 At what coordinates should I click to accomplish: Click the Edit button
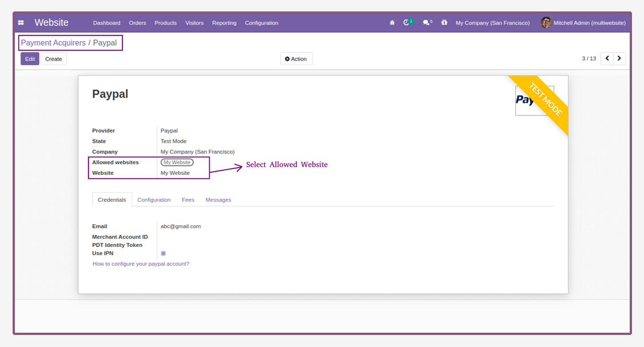click(30, 59)
